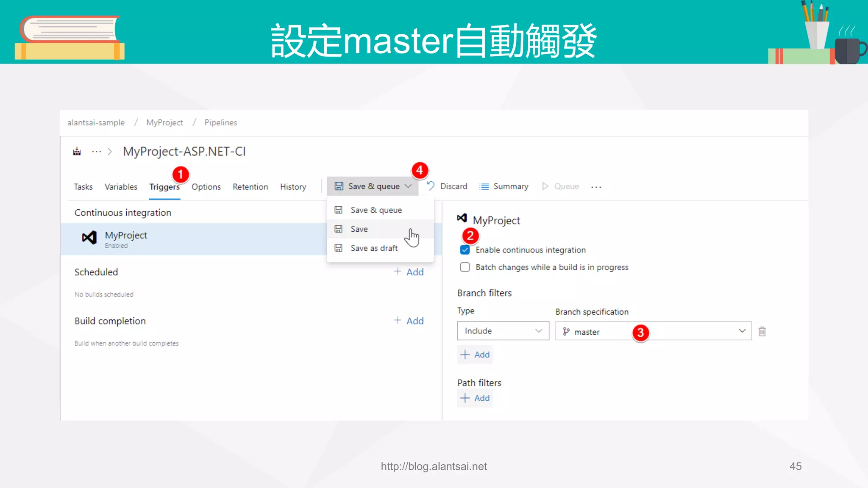
Task: Delete the master branch filter with trash icon
Action: point(762,331)
